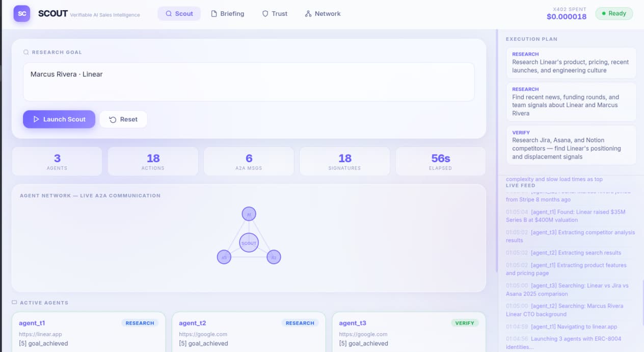644x352 pixels.
Task: Select the bottom-right agent node in graph
Action: point(274,257)
